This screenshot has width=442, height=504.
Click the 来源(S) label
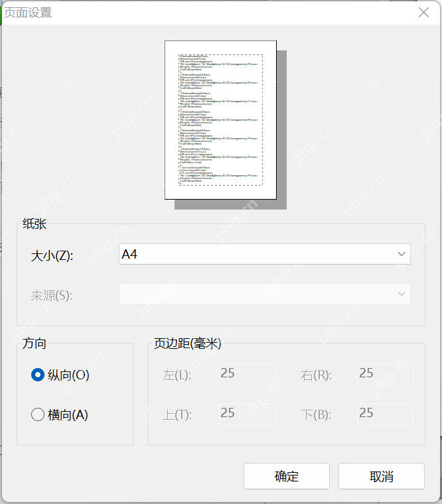(x=52, y=296)
